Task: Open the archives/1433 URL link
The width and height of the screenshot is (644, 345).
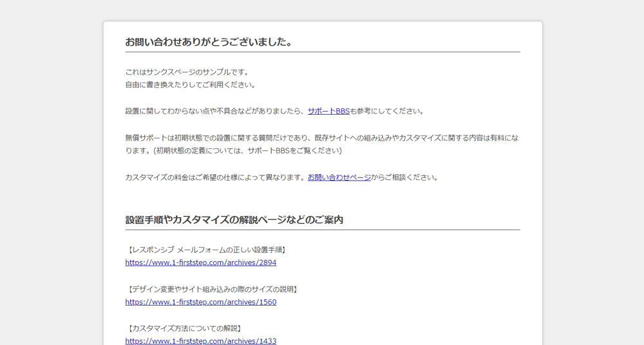Action: point(201,341)
